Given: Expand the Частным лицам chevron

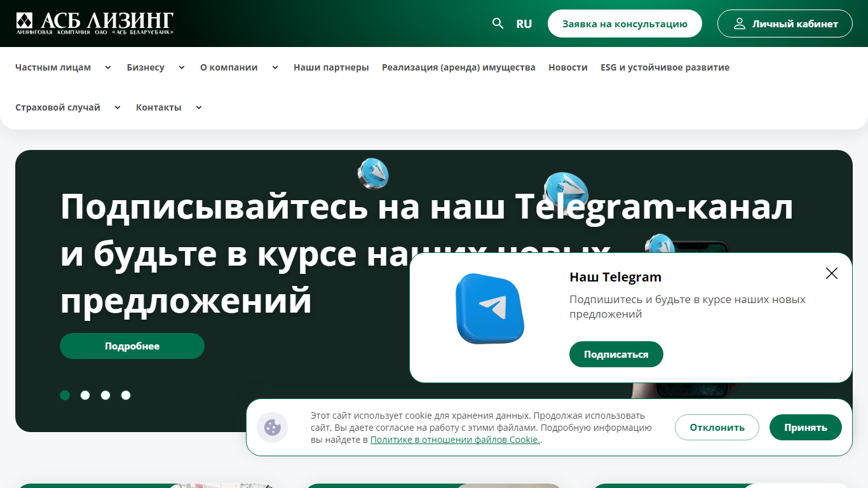Looking at the screenshot, I should pyautogui.click(x=108, y=67).
